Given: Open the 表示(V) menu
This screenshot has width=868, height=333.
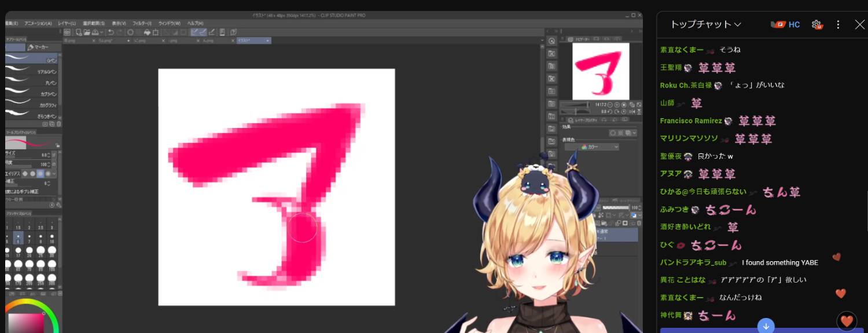Looking at the screenshot, I should [119, 23].
